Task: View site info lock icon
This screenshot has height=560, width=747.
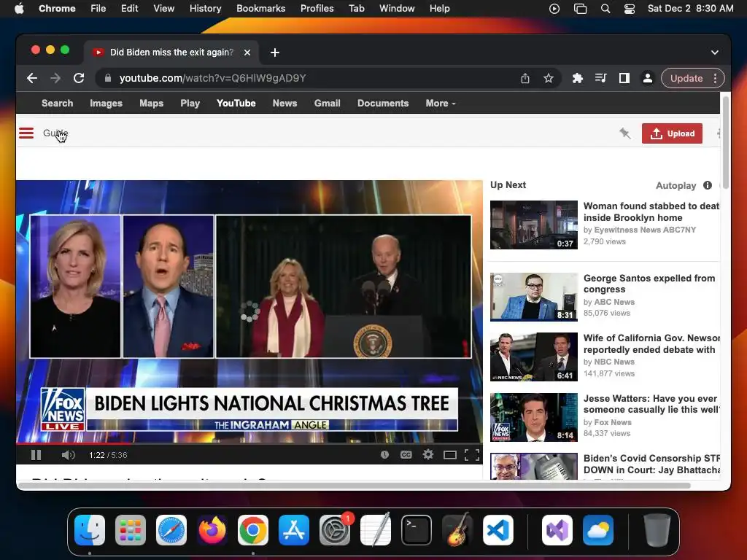Action: 108,78
